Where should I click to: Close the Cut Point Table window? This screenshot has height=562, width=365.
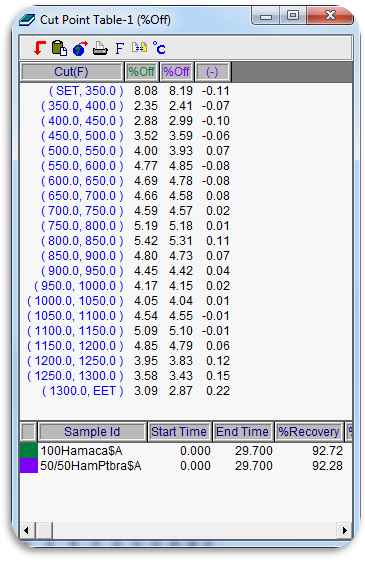[330, 16]
